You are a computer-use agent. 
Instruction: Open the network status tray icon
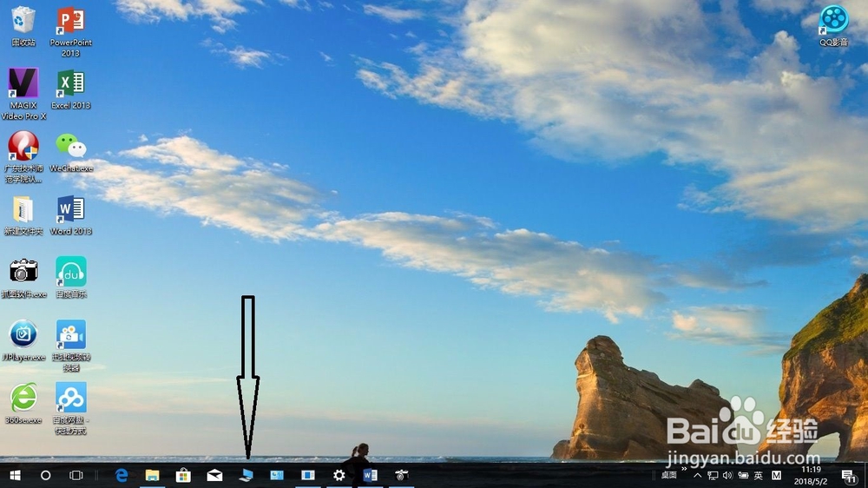(713, 475)
